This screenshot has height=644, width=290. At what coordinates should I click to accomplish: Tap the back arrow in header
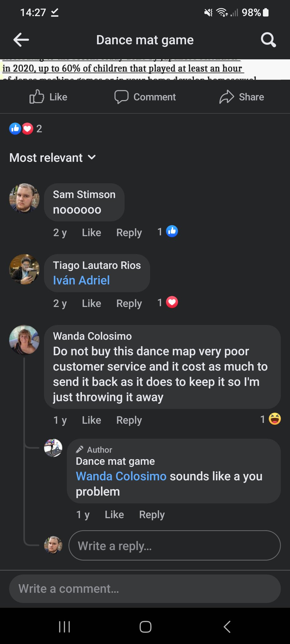[x=21, y=40]
